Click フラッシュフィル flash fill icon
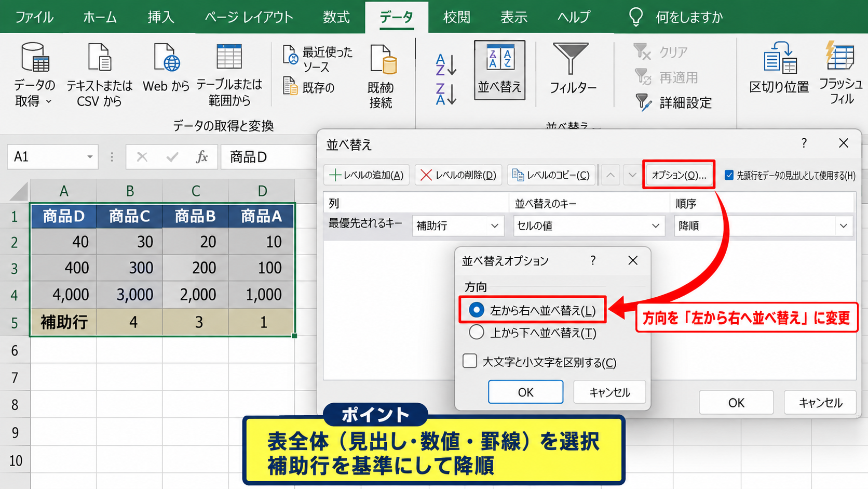Image resolution: width=868 pixels, height=489 pixels. [839, 56]
